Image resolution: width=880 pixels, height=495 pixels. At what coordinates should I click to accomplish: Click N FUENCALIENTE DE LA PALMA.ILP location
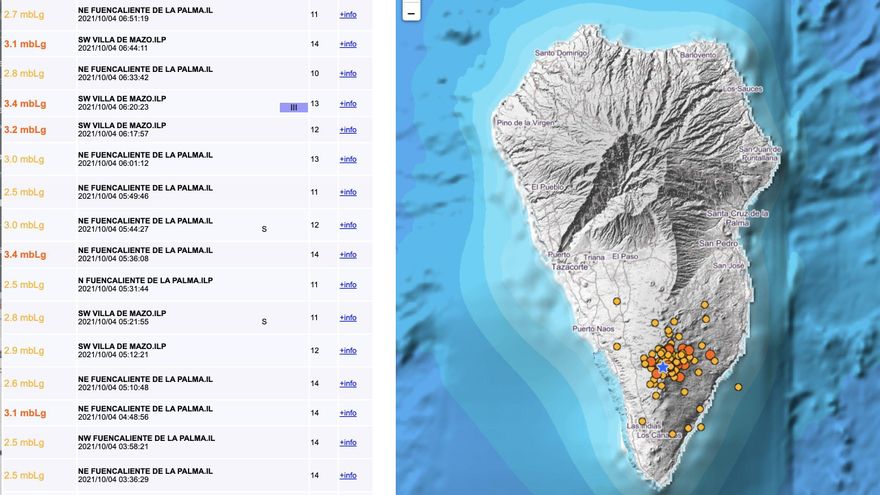tap(145, 280)
